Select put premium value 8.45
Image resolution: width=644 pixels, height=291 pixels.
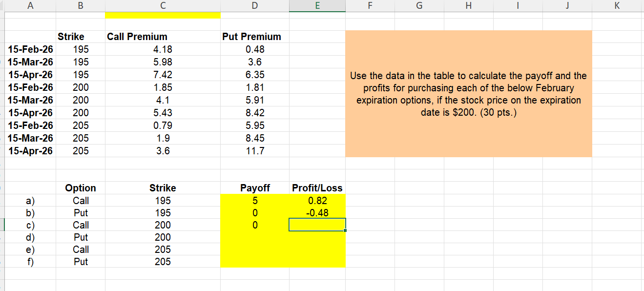[x=255, y=138]
